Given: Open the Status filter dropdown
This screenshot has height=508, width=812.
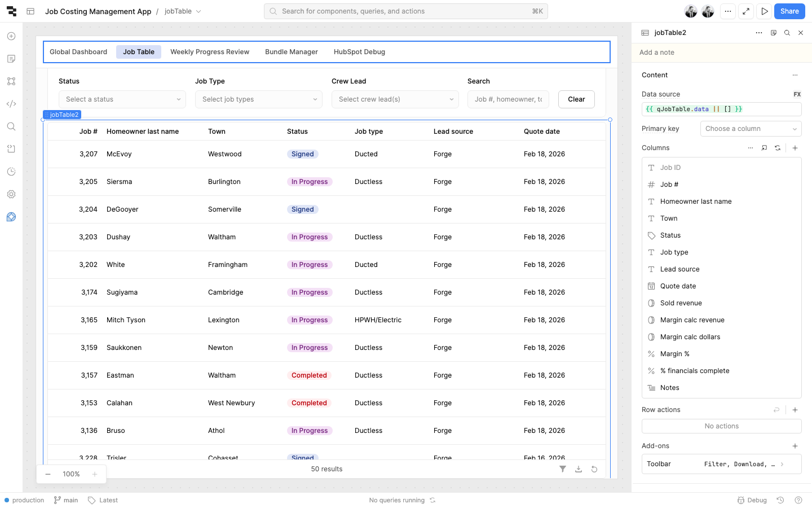Looking at the screenshot, I should (x=122, y=99).
